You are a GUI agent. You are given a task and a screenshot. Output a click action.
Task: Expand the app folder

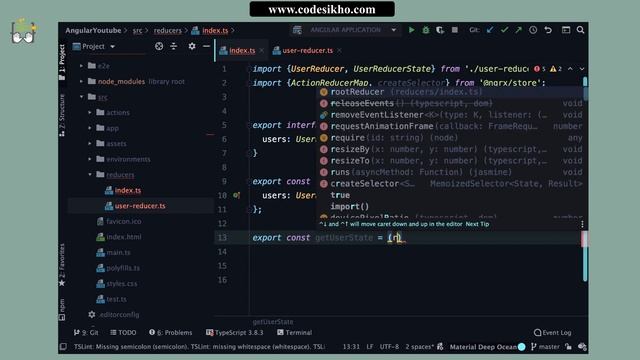click(x=90, y=128)
